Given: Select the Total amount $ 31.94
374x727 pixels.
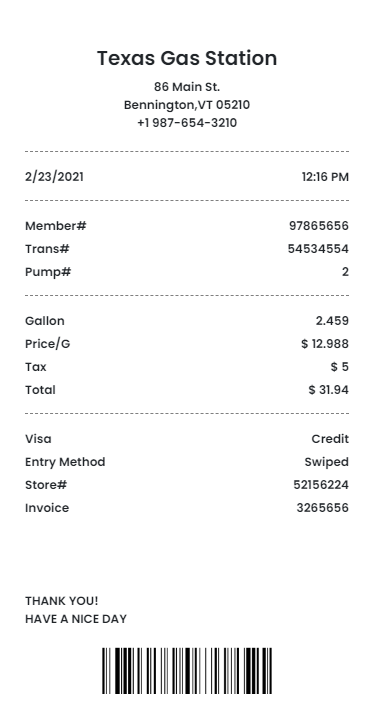Looking at the screenshot, I should coord(329,390).
